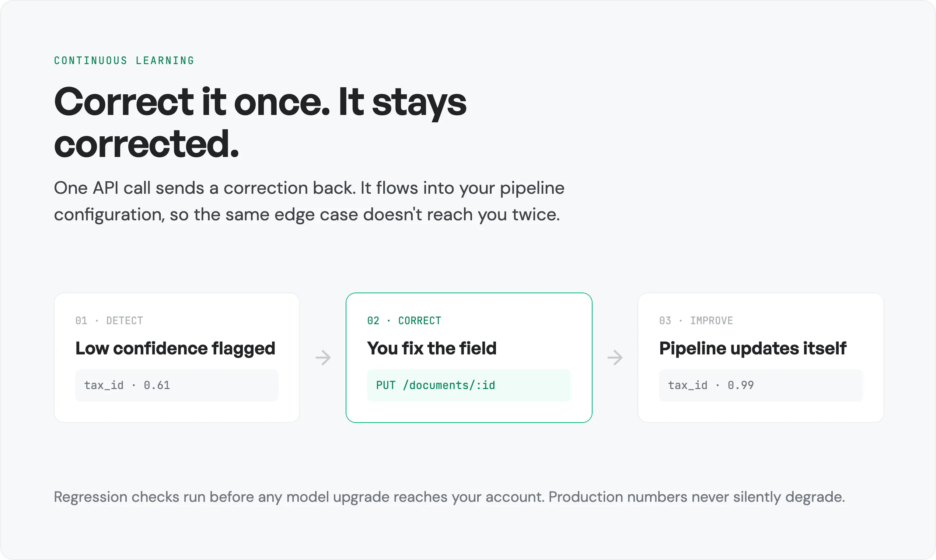Image resolution: width=936 pixels, height=560 pixels.
Task: Click the arrow between Detect and Correct cards
Action: [x=323, y=358]
